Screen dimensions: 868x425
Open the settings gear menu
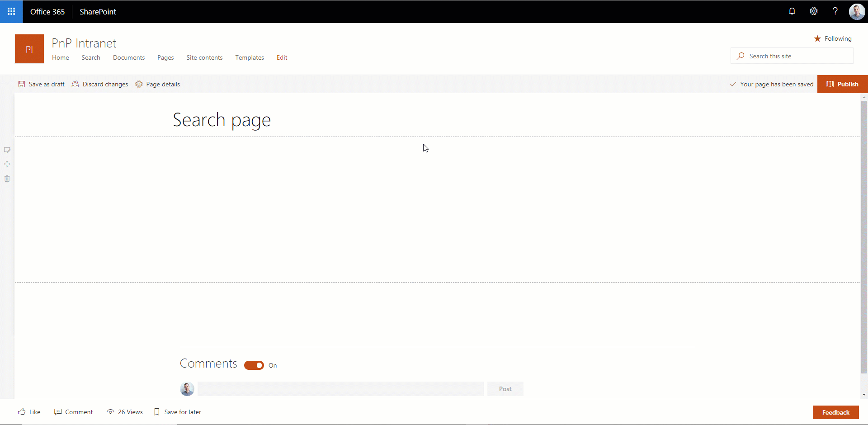(x=814, y=11)
